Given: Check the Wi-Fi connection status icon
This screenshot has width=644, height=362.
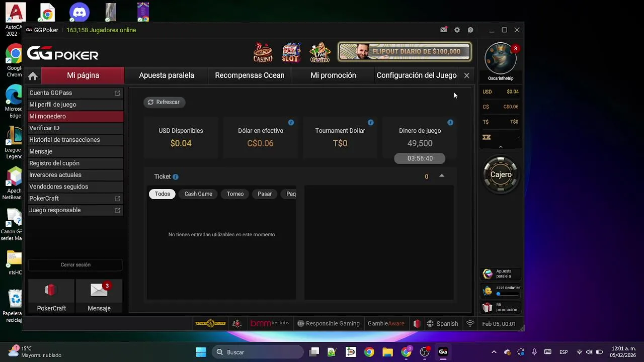Looking at the screenshot, I should (x=470, y=324).
